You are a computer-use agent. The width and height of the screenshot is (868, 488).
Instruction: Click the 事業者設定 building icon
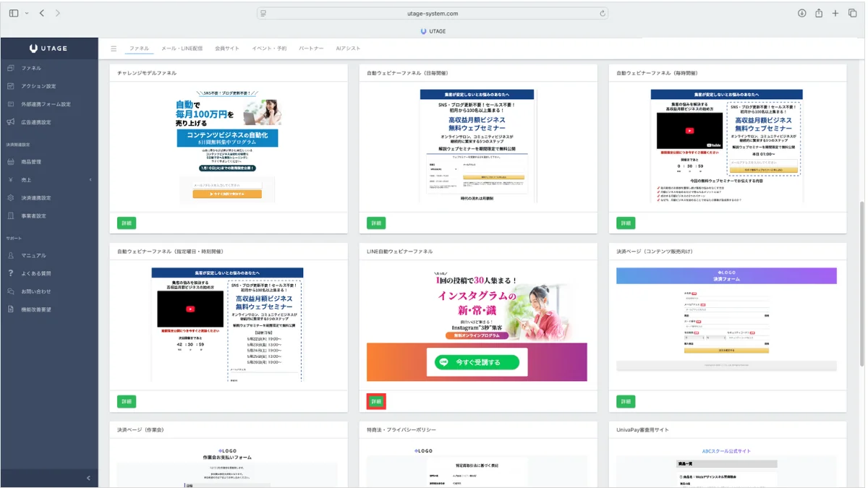(10, 216)
